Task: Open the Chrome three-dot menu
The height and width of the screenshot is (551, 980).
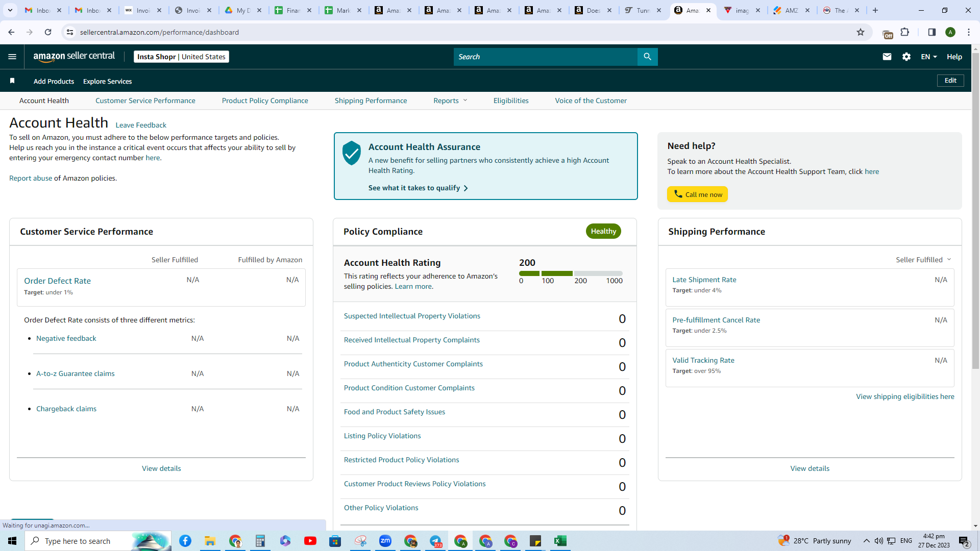Action: click(969, 32)
